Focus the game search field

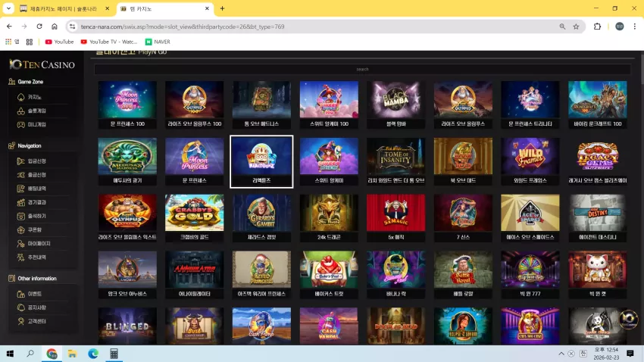[x=362, y=70]
